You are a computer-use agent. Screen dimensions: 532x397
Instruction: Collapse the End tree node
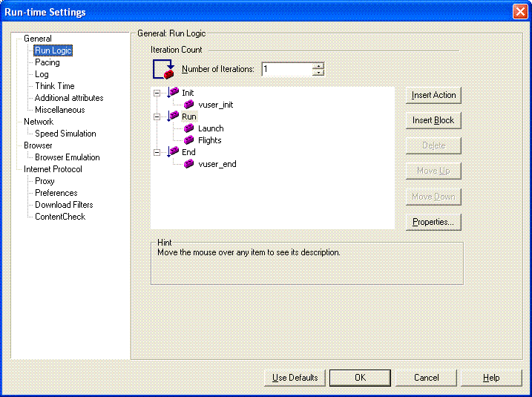point(157,152)
